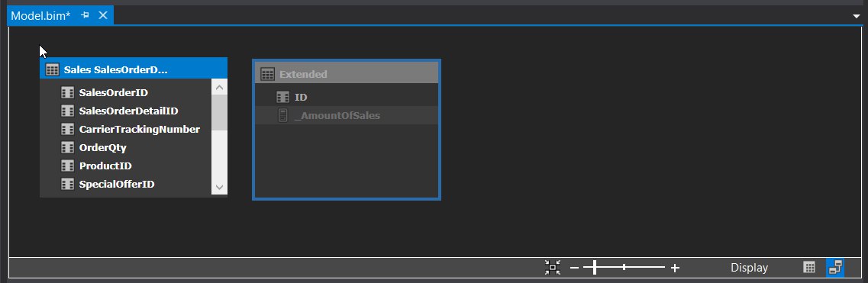Click the Fit to Screen icon
The width and height of the screenshot is (868, 283).
(553, 268)
